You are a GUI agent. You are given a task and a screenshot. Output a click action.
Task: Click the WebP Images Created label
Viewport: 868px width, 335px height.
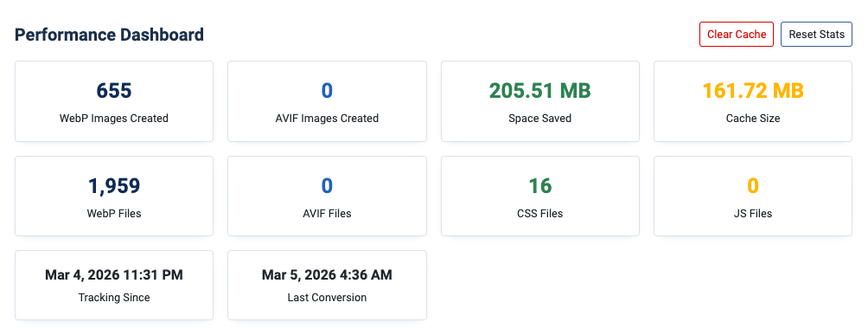coord(114,118)
